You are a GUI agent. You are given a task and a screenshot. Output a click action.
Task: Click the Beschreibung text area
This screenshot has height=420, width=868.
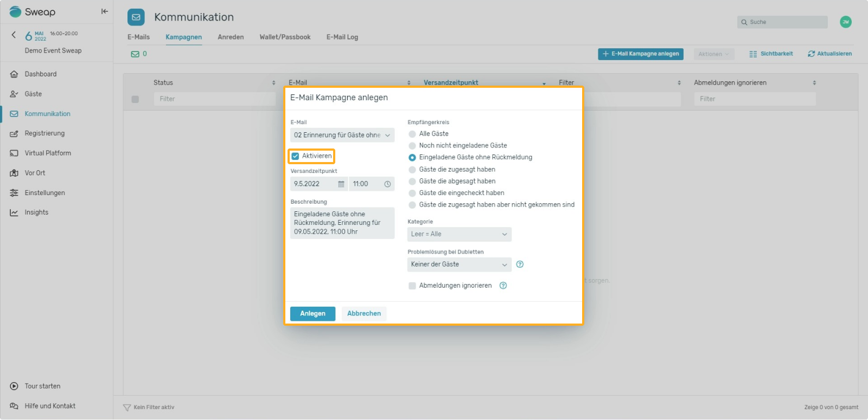342,223
